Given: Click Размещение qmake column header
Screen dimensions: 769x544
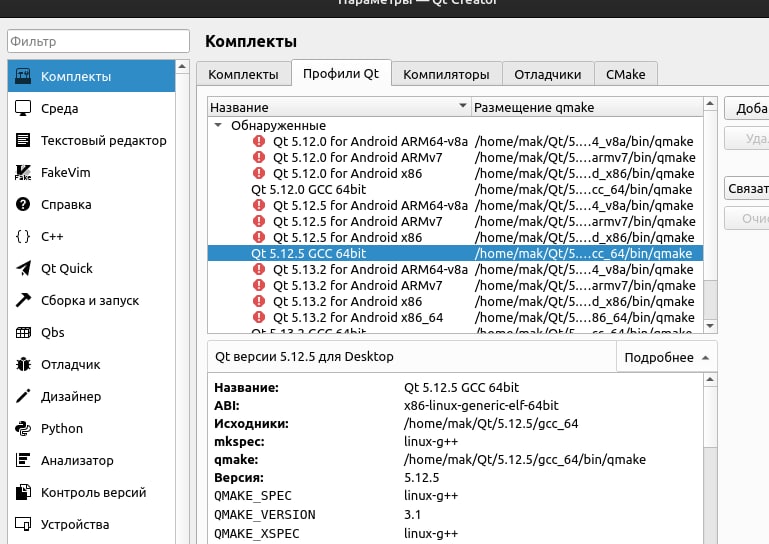Looking at the screenshot, I should pyautogui.click(x=587, y=107).
